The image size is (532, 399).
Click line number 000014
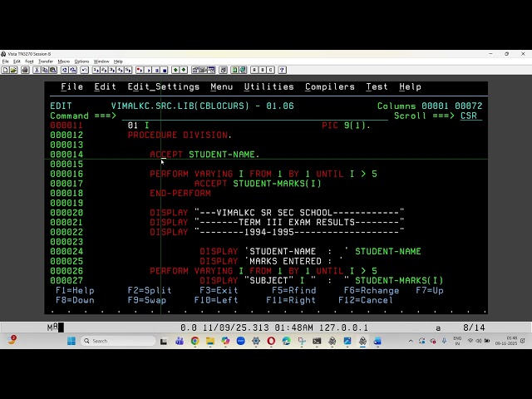[66, 155]
